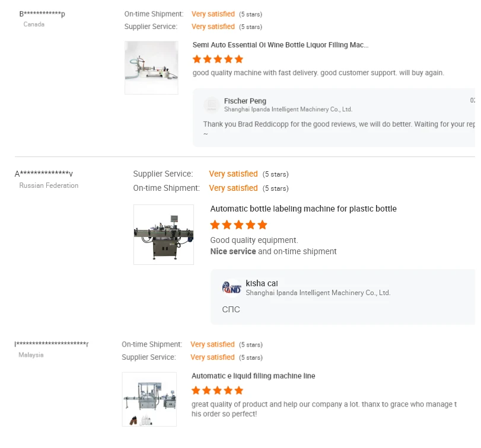
Task: Click kisha cai's company logo avatar
Action: click(x=231, y=287)
